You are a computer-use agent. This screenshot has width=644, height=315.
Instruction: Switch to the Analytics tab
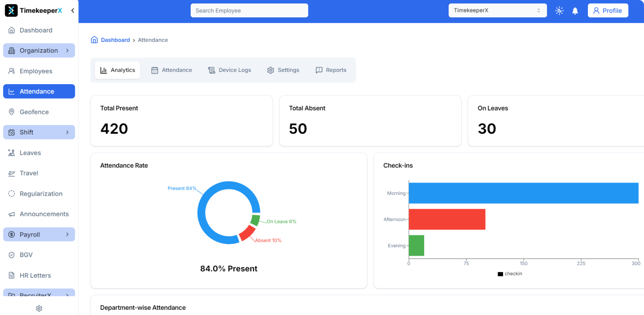pos(117,70)
